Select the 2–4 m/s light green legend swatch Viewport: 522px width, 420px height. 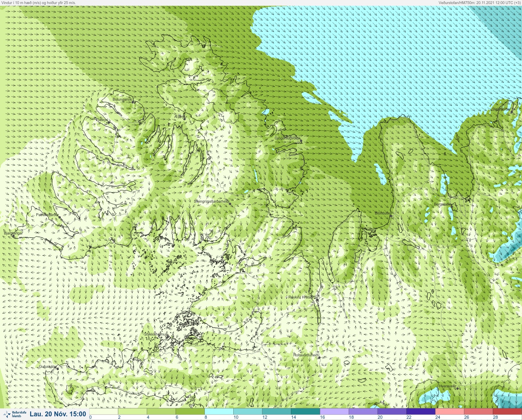point(133,411)
